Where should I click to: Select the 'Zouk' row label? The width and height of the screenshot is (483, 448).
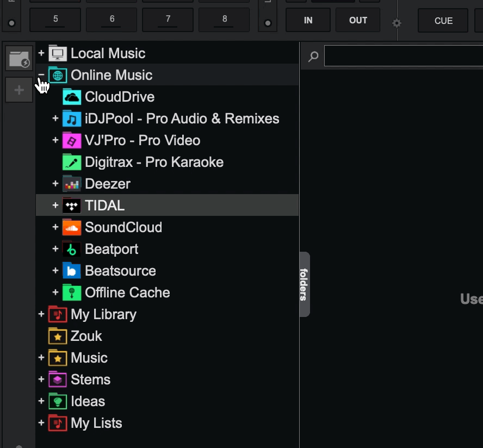(x=86, y=336)
